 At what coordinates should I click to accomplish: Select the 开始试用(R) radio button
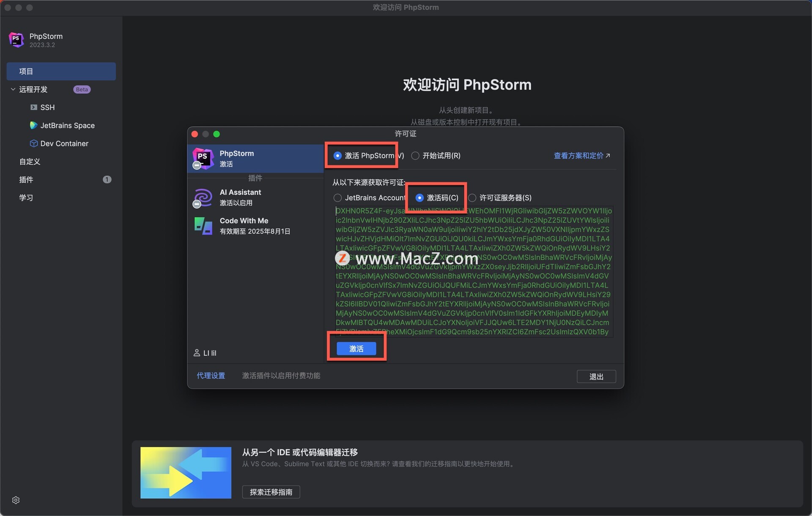pyautogui.click(x=415, y=156)
